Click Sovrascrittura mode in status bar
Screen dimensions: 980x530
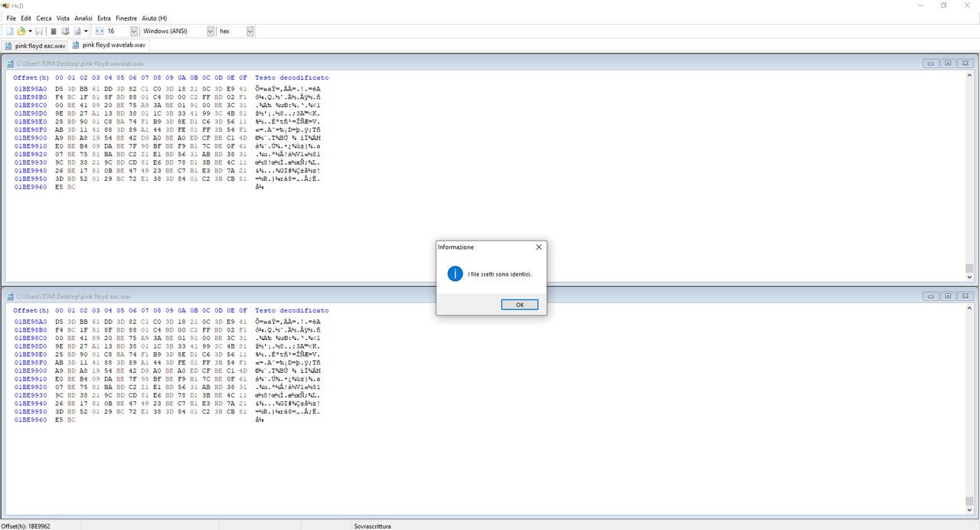373,526
